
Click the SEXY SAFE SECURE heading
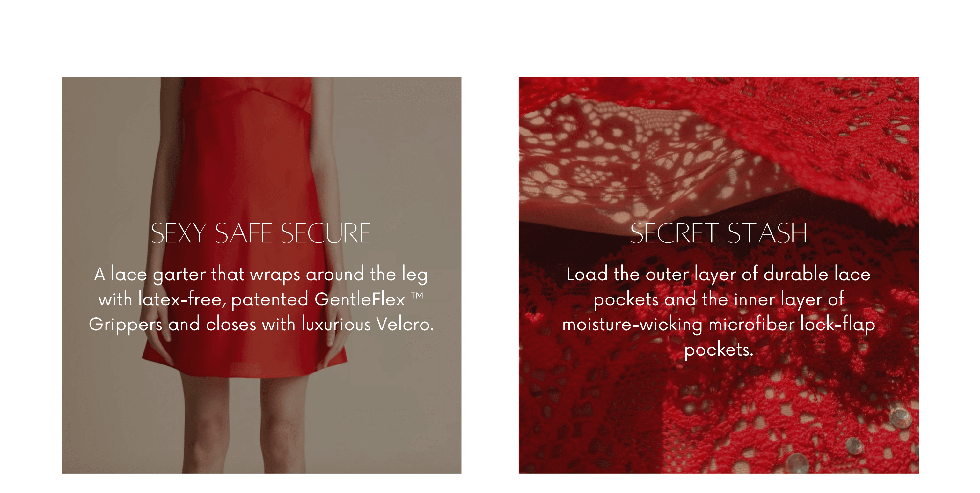tap(260, 233)
